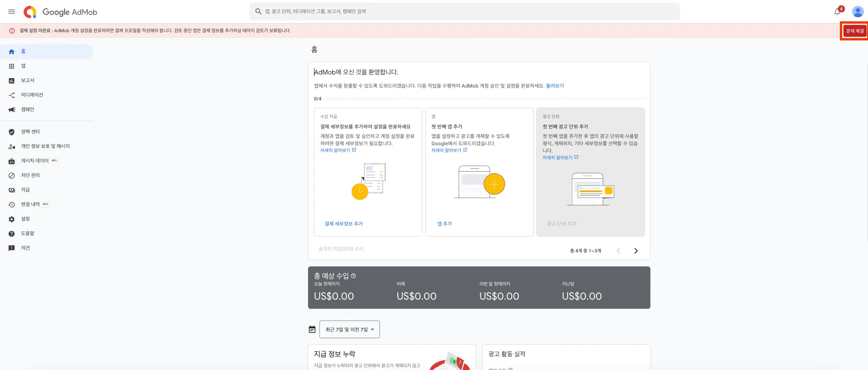Click the 광고 활동 실적 card heading
Image resolution: width=868 pixels, height=370 pixels.
pyautogui.click(x=507, y=354)
